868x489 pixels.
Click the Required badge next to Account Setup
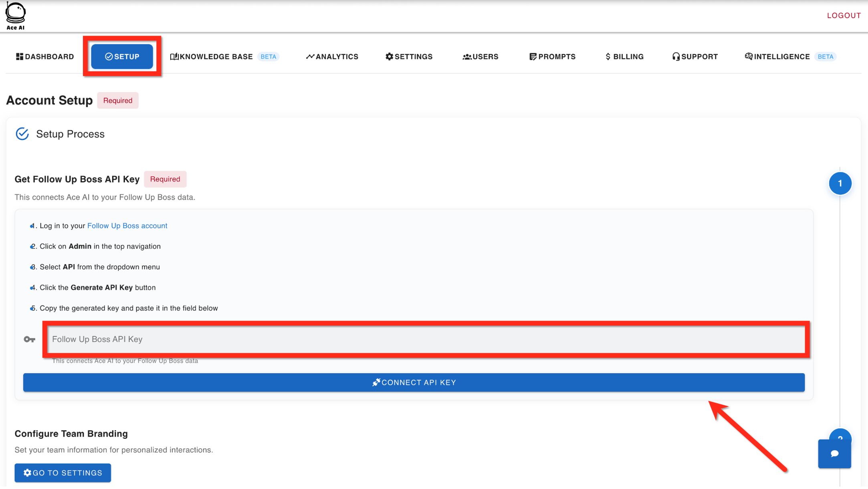pyautogui.click(x=118, y=101)
